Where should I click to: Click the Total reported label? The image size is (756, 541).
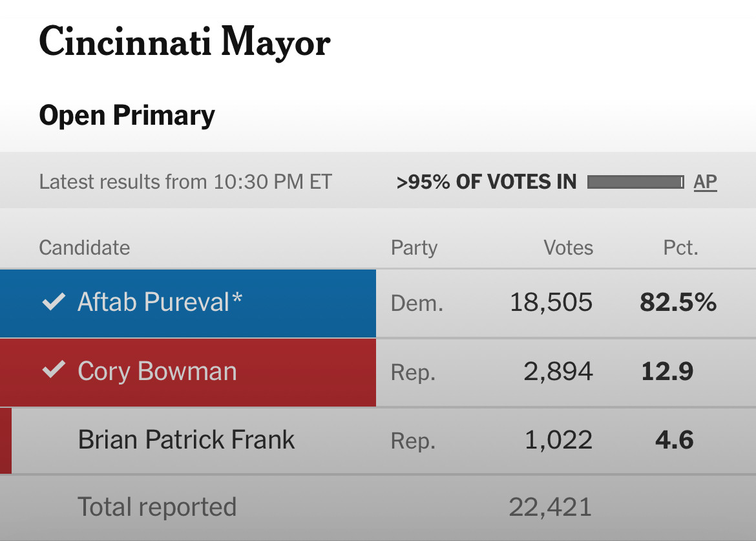pyautogui.click(x=157, y=507)
